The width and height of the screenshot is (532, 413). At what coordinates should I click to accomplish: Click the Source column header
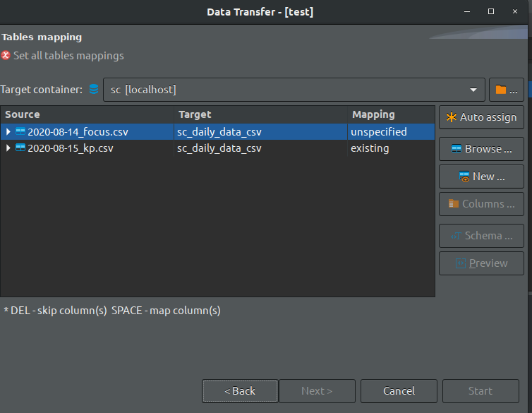coord(87,114)
